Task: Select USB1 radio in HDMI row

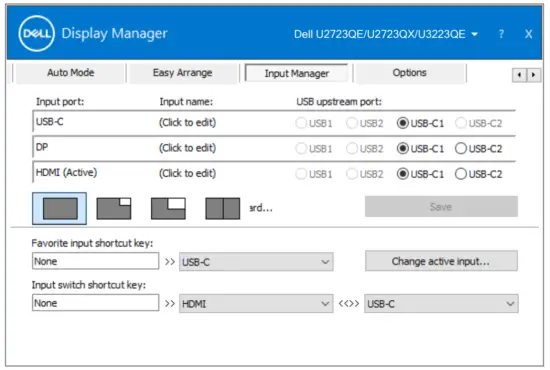Action: (x=301, y=174)
